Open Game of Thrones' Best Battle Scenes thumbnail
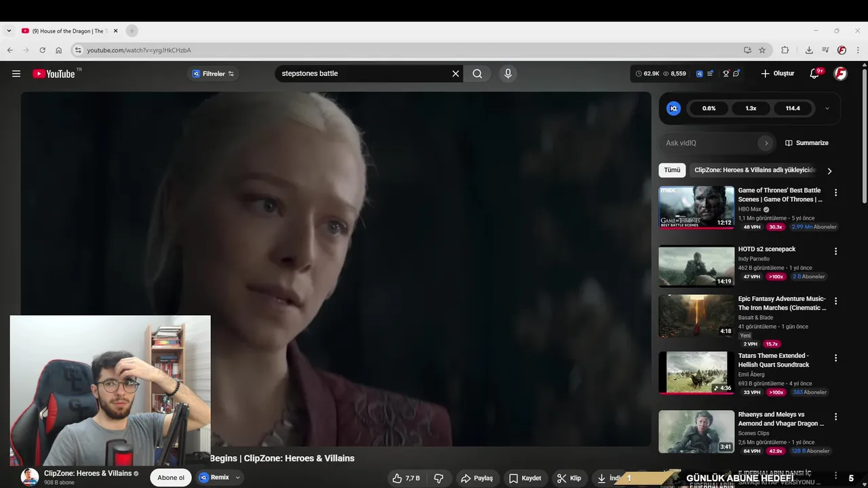868x488 pixels. (x=696, y=207)
